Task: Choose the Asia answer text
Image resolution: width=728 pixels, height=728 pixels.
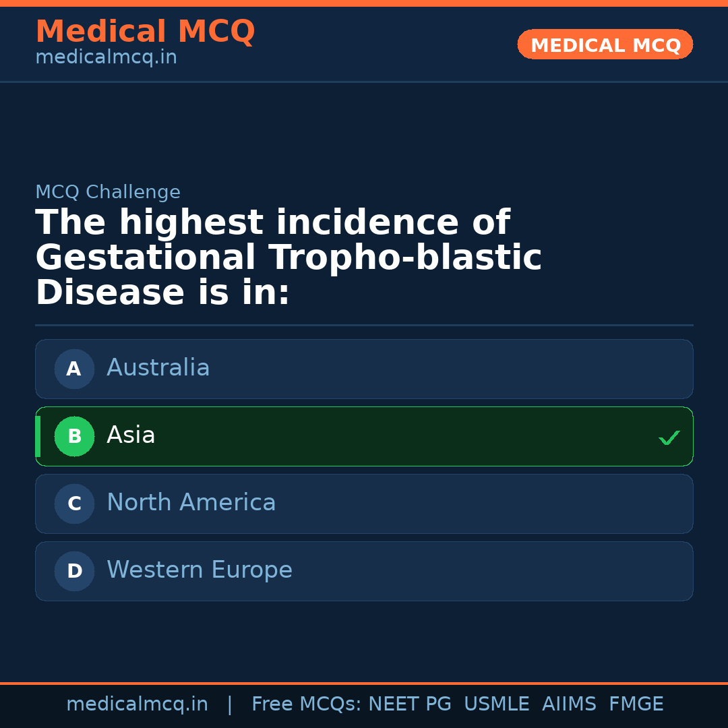Action: [131, 435]
